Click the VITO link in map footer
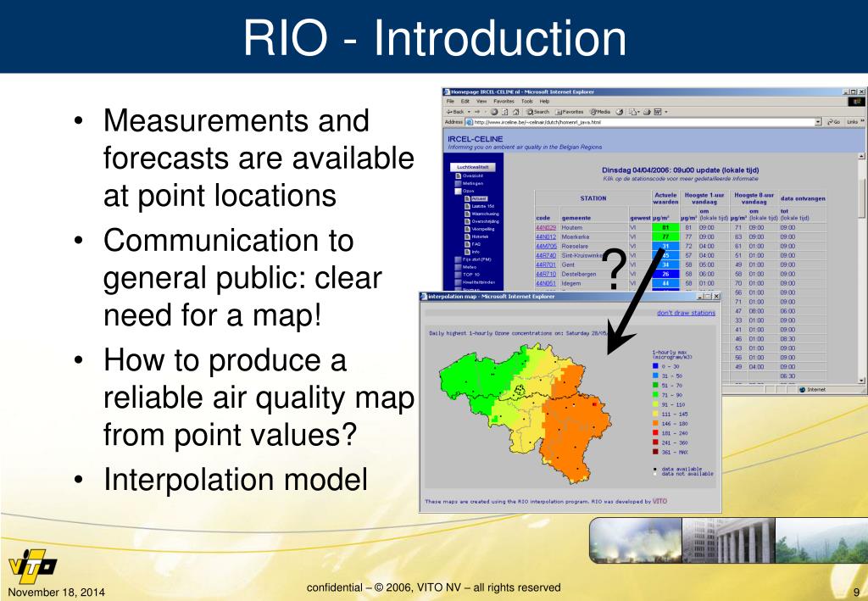 point(659,501)
